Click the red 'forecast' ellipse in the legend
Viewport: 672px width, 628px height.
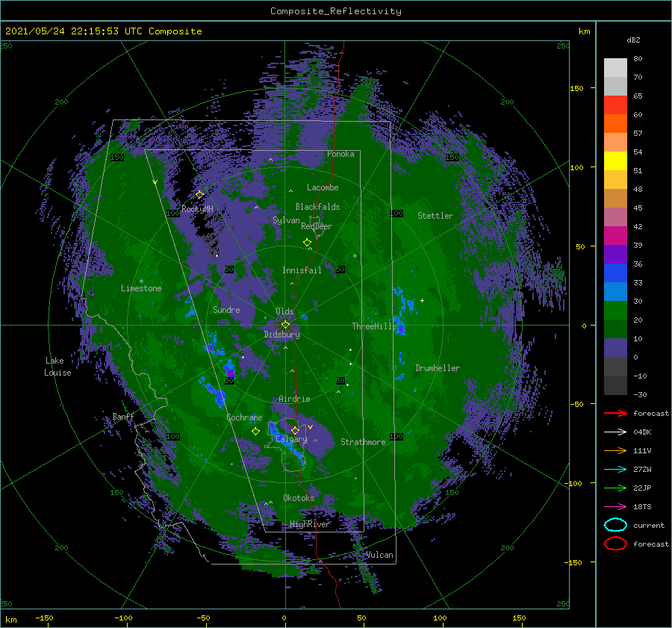615,544
